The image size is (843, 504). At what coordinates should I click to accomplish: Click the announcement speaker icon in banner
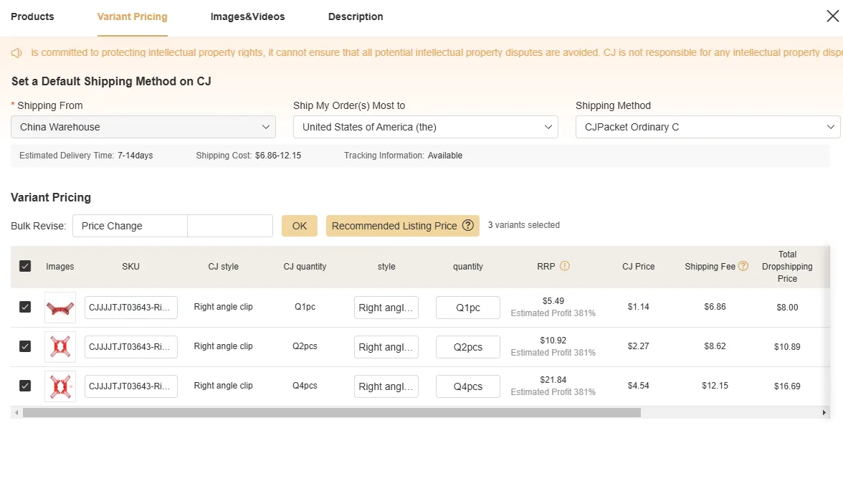point(16,53)
